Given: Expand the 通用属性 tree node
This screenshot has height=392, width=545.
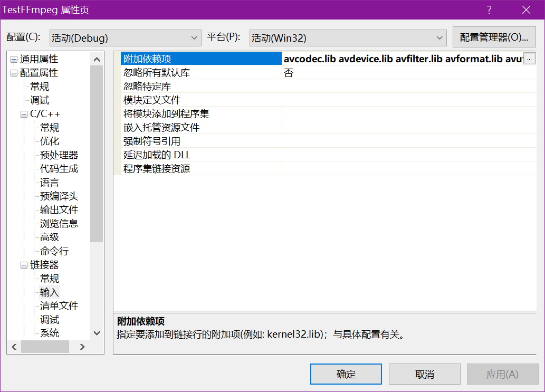Looking at the screenshot, I should [x=14, y=59].
